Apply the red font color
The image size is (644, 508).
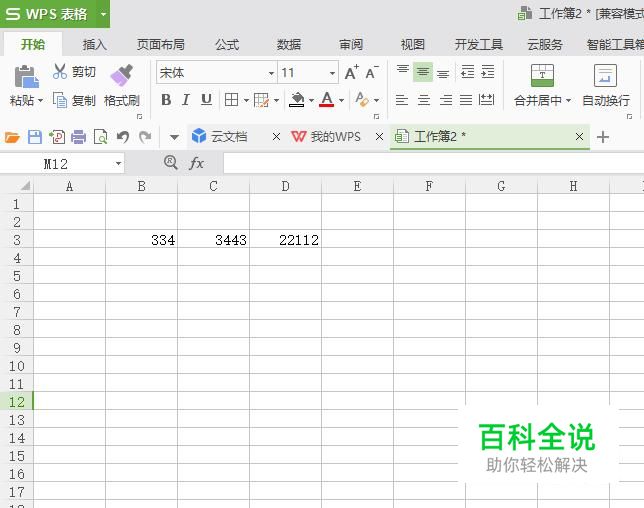point(327,100)
